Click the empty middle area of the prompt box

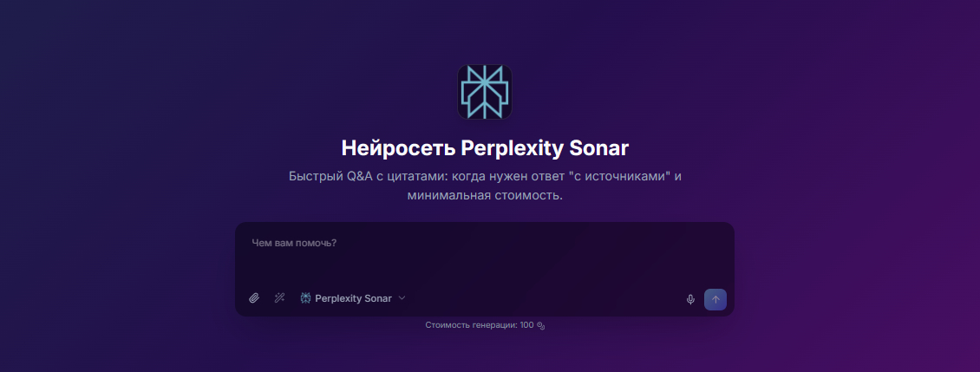tap(485, 265)
